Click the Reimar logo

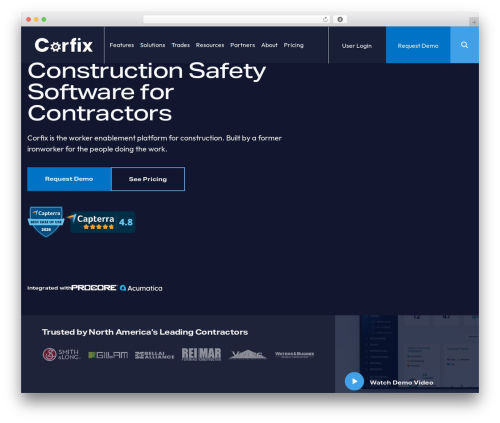coord(201,354)
